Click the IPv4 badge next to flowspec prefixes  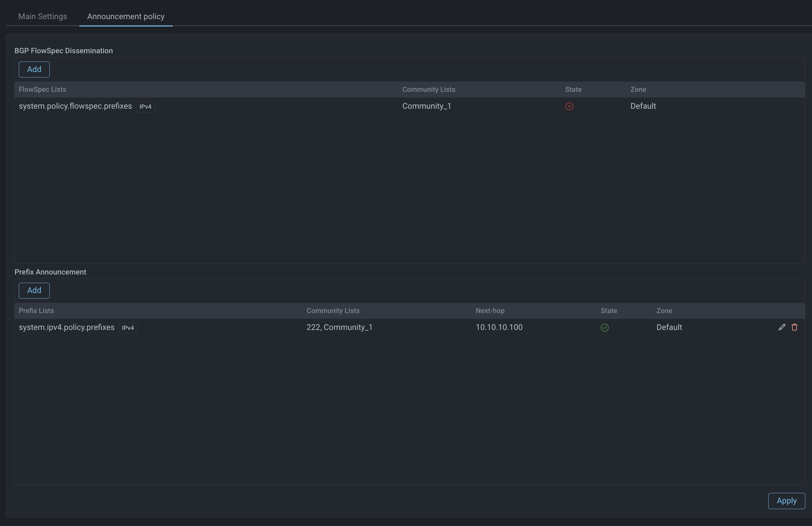tap(145, 106)
